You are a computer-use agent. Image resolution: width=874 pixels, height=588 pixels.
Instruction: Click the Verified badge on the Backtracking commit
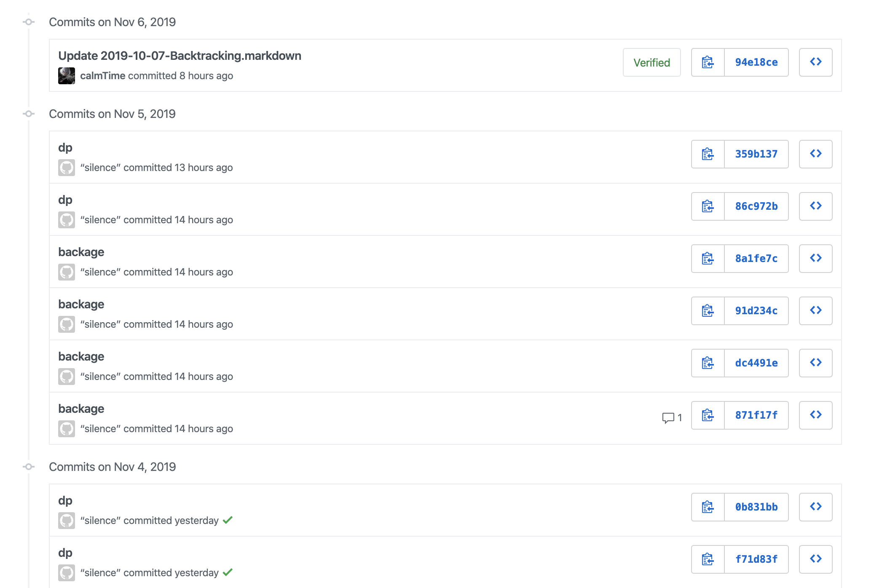651,62
